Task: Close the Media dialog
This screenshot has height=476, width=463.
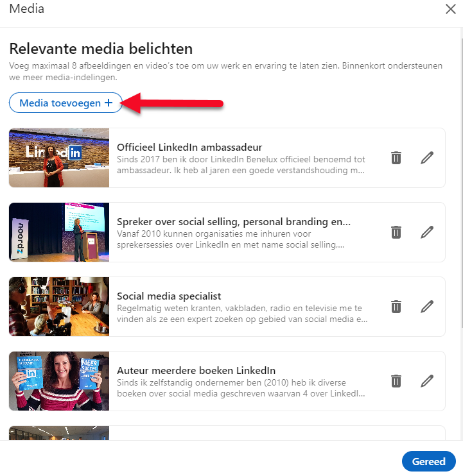Action: [x=451, y=9]
